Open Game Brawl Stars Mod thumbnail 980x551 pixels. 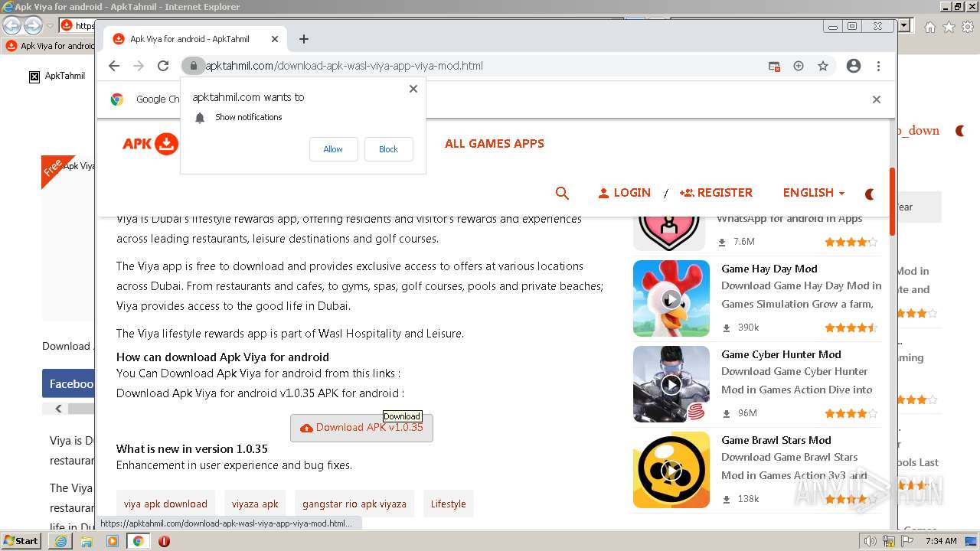(671, 470)
